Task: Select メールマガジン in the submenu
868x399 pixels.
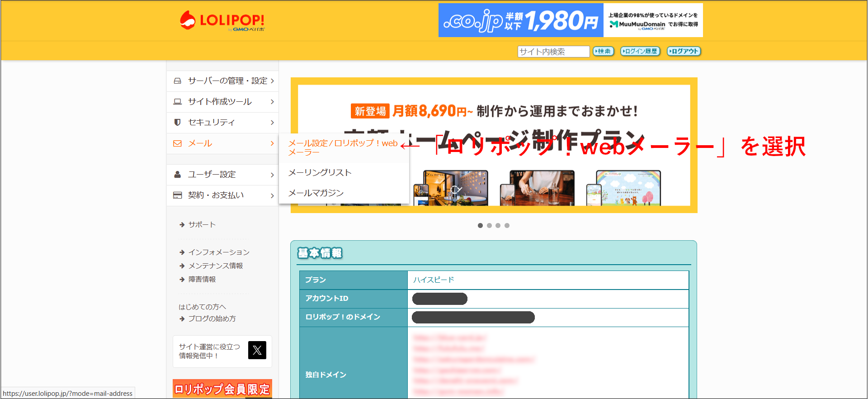Action: click(x=316, y=193)
